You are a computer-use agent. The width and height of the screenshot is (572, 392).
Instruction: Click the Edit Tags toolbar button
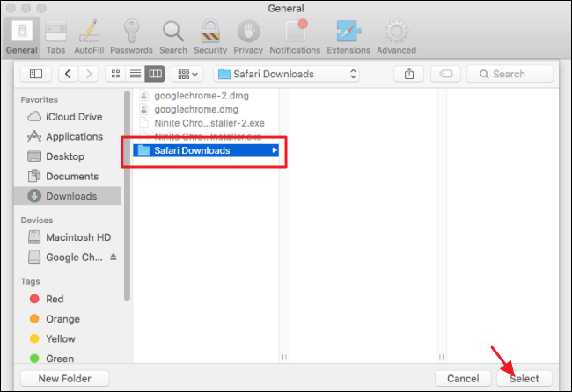[446, 74]
